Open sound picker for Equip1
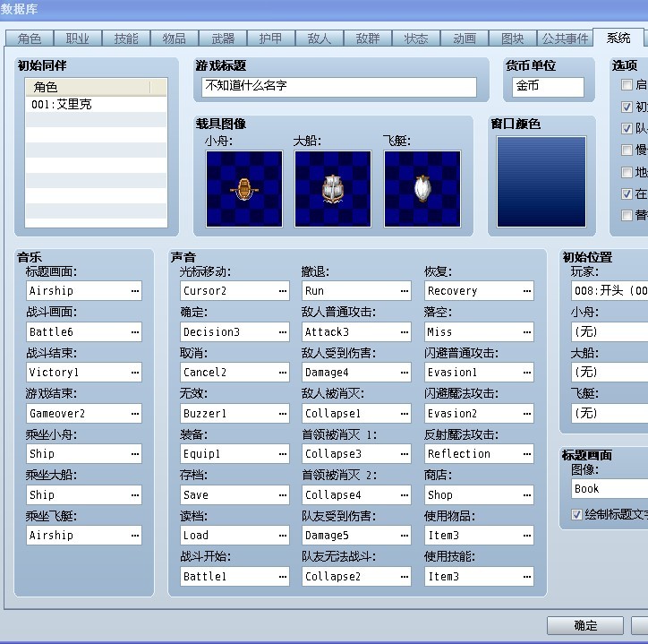Viewport: 648px width, 644px height. [x=283, y=454]
